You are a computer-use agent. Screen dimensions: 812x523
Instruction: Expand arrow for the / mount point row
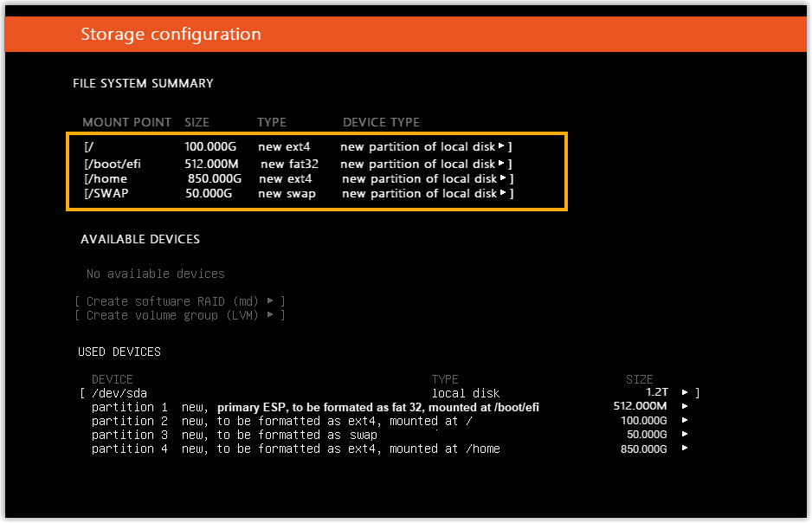pyautogui.click(x=501, y=147)
